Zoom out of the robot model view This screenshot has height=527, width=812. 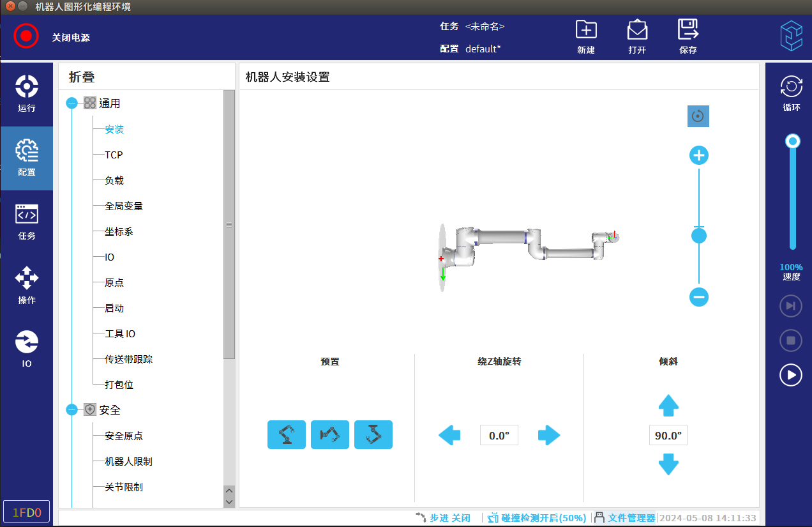click(699, 297)
